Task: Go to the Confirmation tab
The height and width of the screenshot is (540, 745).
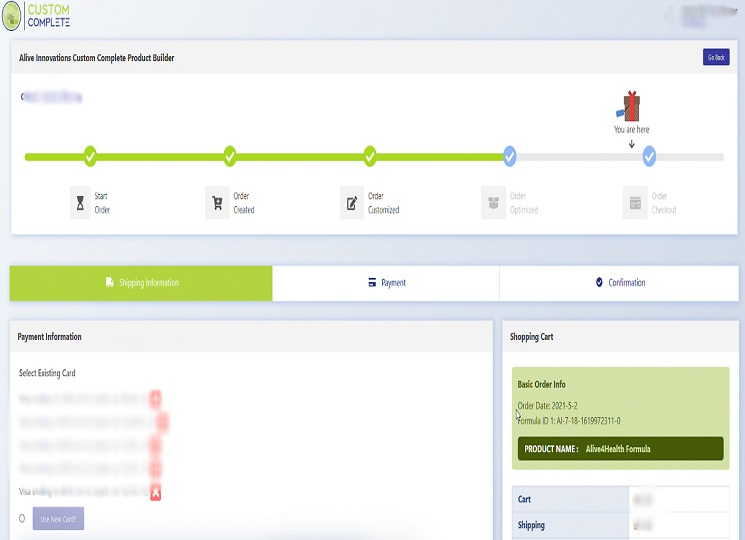Action: (620, 283)
